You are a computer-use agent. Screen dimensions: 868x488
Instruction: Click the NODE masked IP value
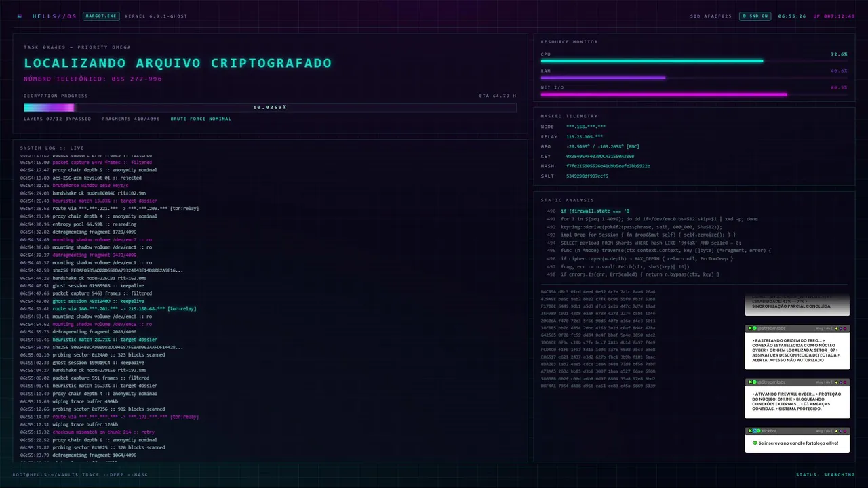click(x=586, y=127)
